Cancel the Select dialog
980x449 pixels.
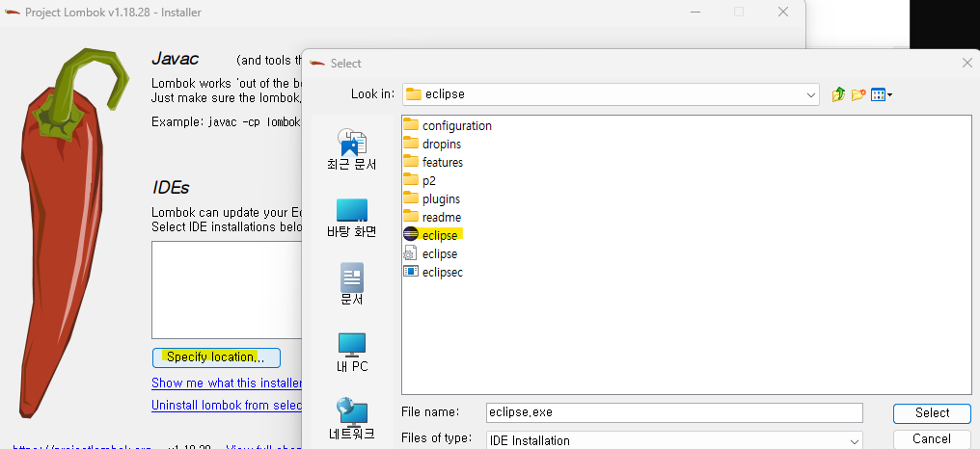(x=932, y=439)
